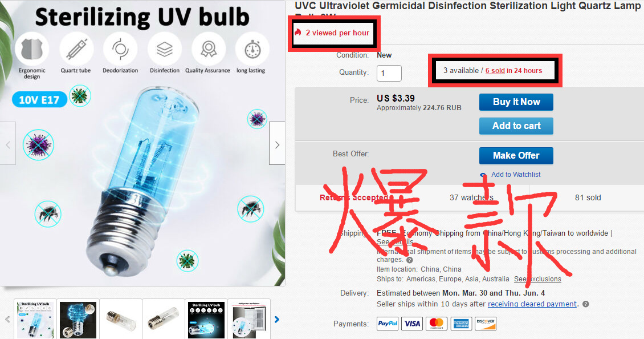This screenshot has width=644, height=339.
Task: Open shipping See exclusions link
Action: pos(537,279)
